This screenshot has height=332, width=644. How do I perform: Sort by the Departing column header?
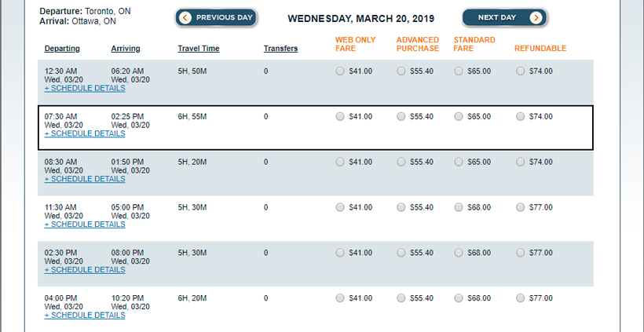[62, 49]
